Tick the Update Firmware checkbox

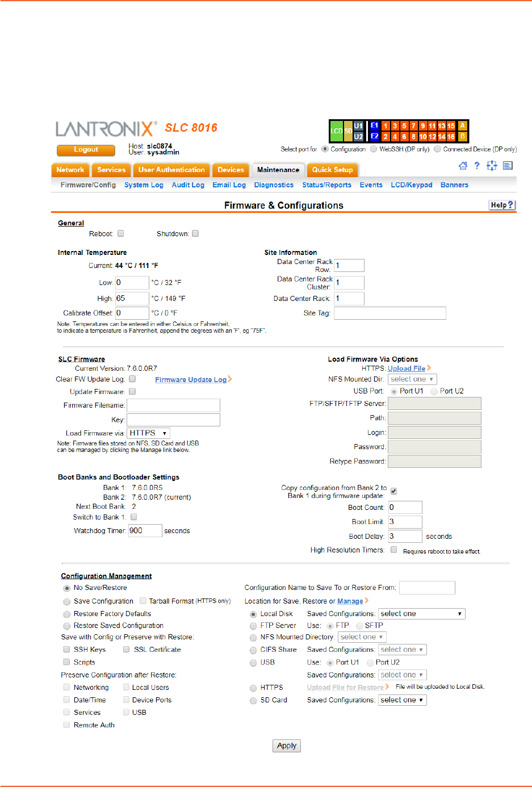tap(132, 391)
